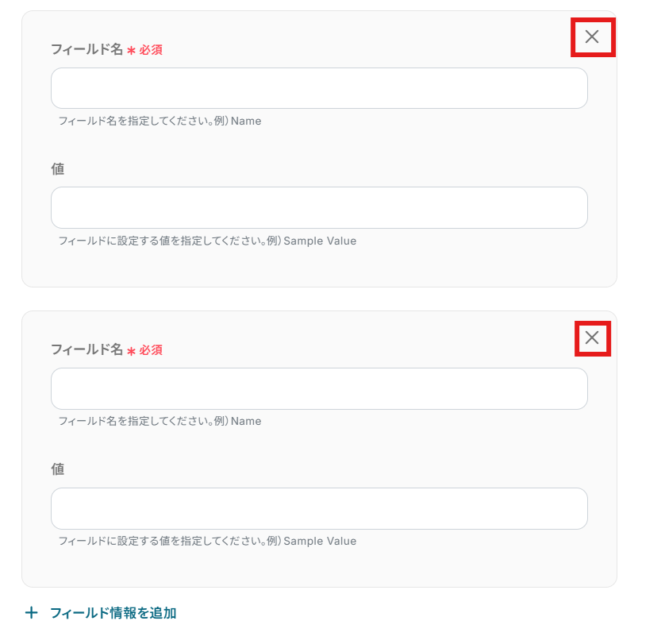Focus the first フィールド名 input box

click(x=319, y=88)
